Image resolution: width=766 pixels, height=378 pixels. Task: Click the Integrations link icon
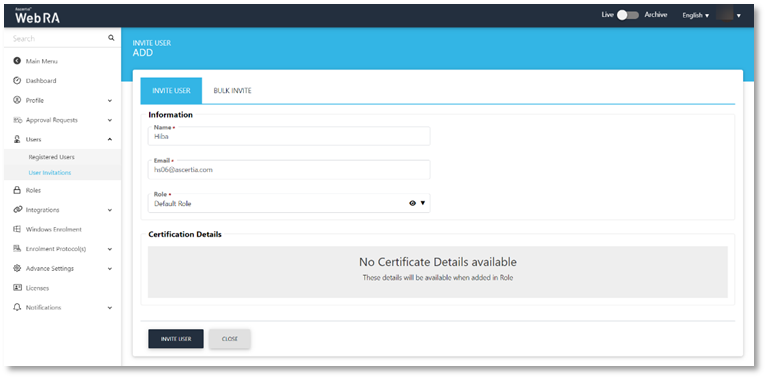(x=18, y=210)
